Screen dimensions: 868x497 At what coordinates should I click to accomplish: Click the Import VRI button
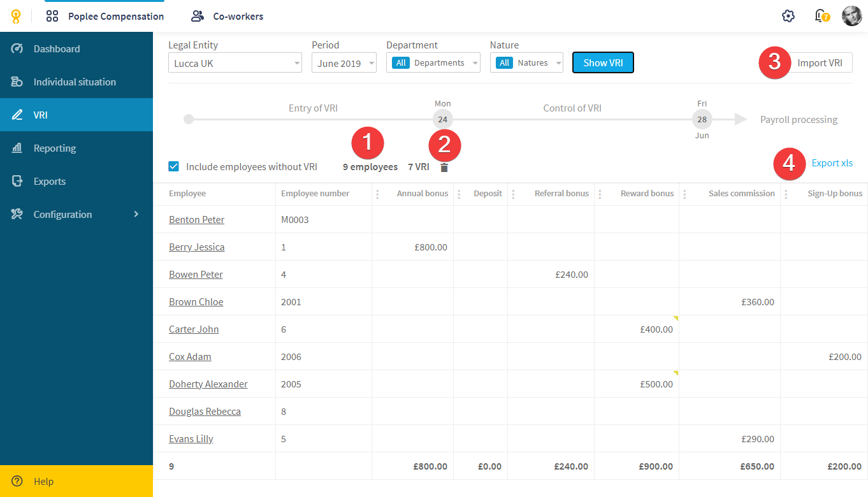coord(820,62)
